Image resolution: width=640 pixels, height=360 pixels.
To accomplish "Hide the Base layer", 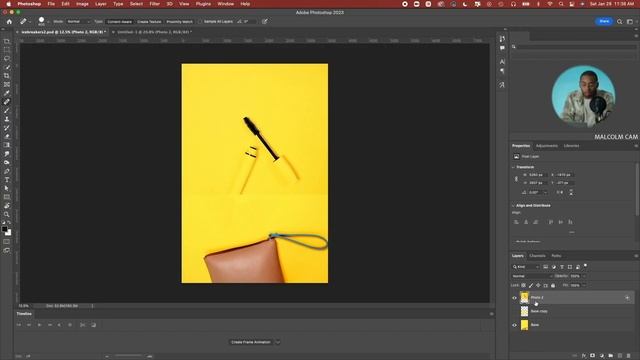I will pyautogui.click(x=514, y=325).
